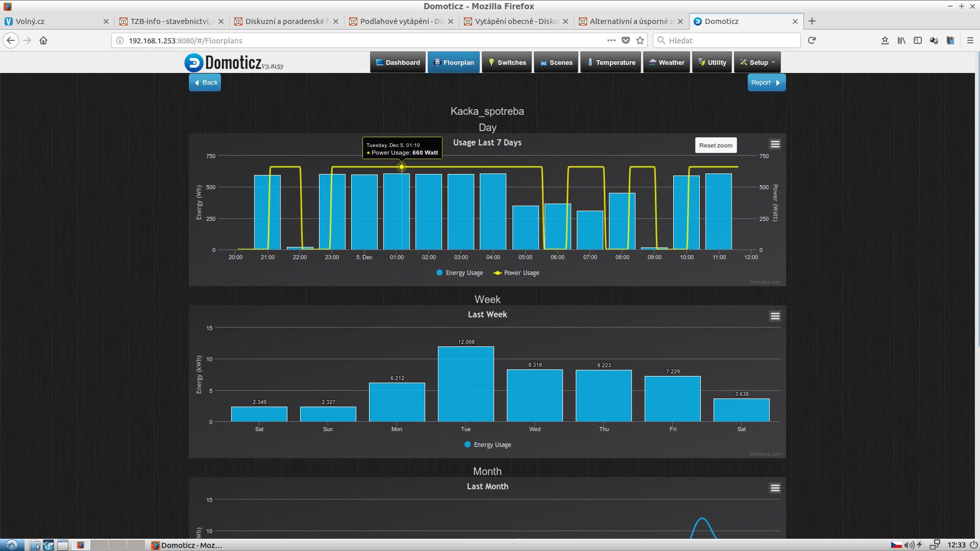The width and height of the screenshot is (980, 551).
Task: Click the grey spheres extension icon
Action: coord(934,40)
